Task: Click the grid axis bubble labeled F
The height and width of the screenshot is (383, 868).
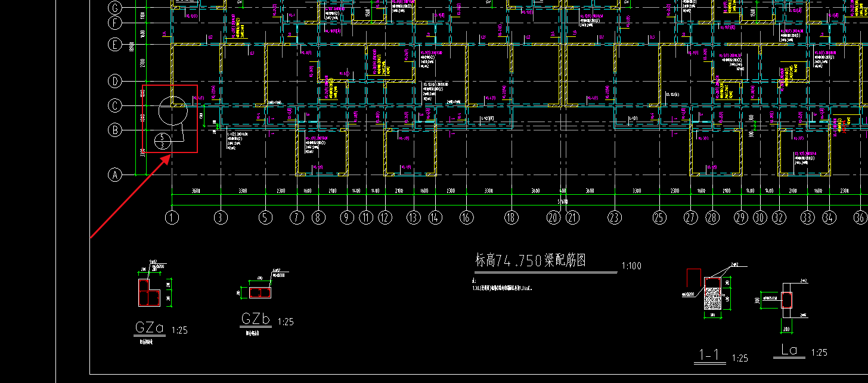Action: click(x=114, y=23)
